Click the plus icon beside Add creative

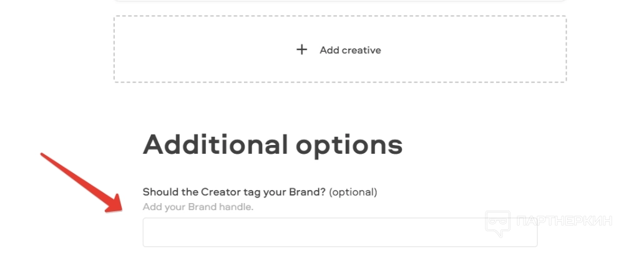click(302, 49)
